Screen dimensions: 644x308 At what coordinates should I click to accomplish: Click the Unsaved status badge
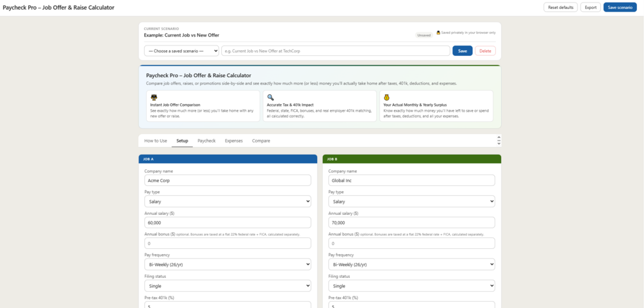[424, 35]
